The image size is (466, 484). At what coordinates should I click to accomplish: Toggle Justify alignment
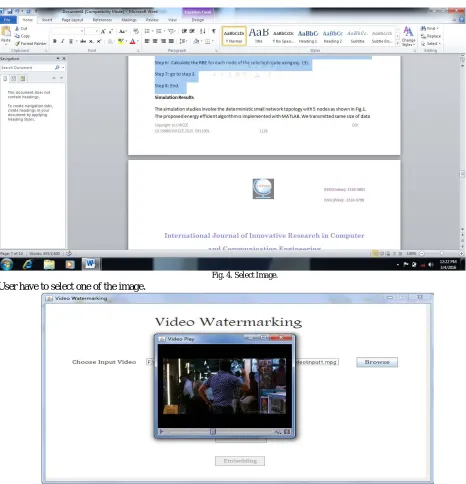[171, 41]
